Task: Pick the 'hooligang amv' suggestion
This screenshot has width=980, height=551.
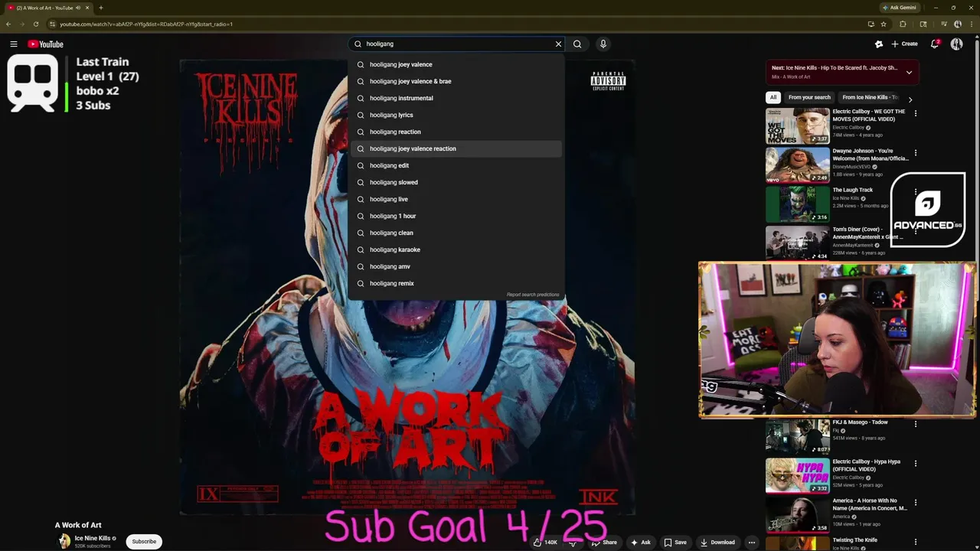Action: pos(456,266)
